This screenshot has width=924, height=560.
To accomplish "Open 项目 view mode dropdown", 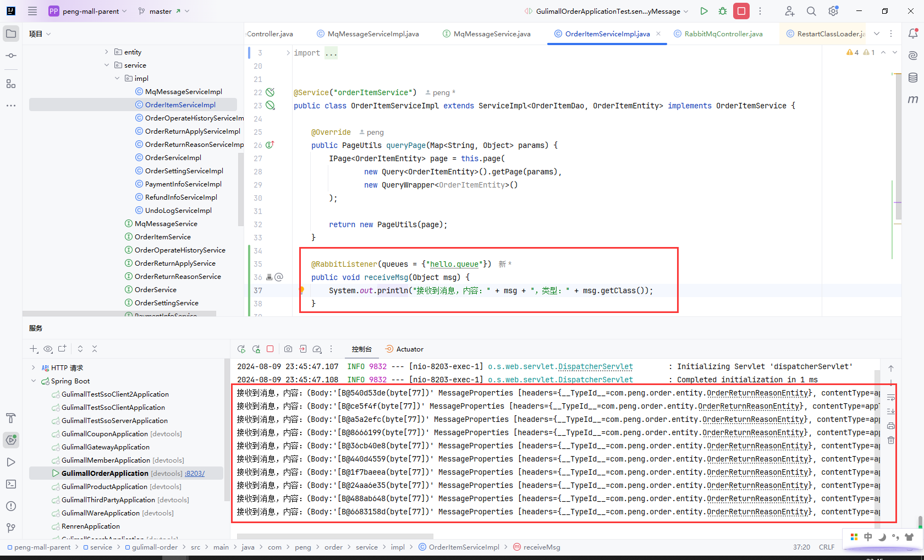I will click(40, 34).
